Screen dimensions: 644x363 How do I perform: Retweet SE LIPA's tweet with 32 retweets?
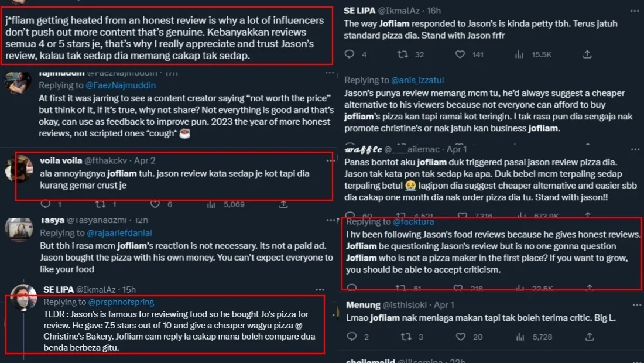[402, 54]
